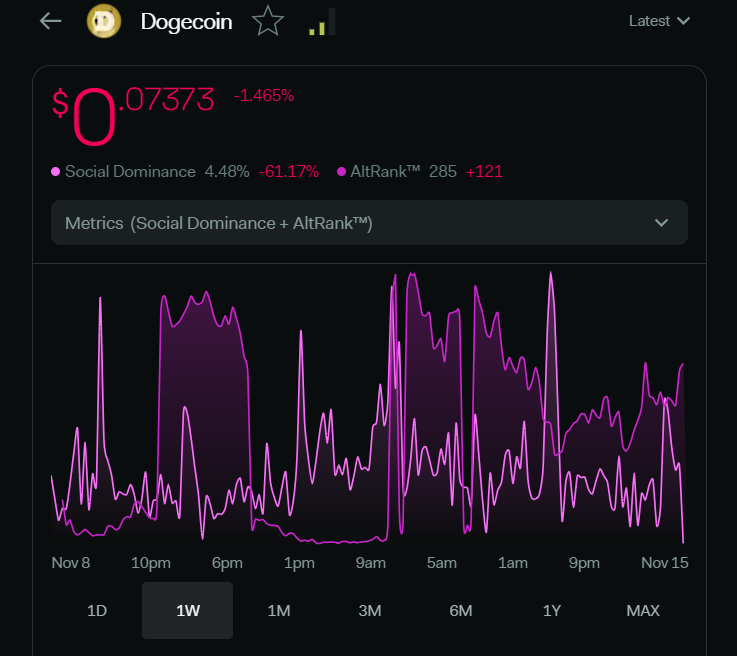The image size is (737, 656).
Task: Open the Latest dropdown
Action: (x=659, y=21)
